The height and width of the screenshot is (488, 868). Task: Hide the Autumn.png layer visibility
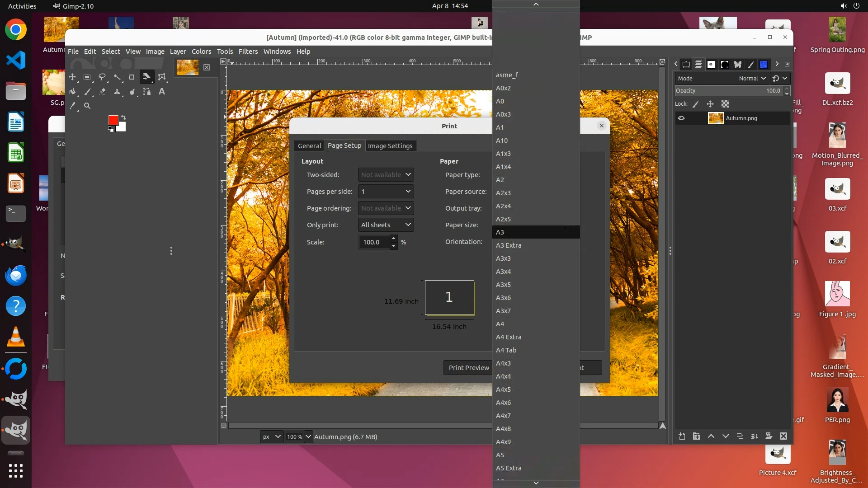pos(681,118)
